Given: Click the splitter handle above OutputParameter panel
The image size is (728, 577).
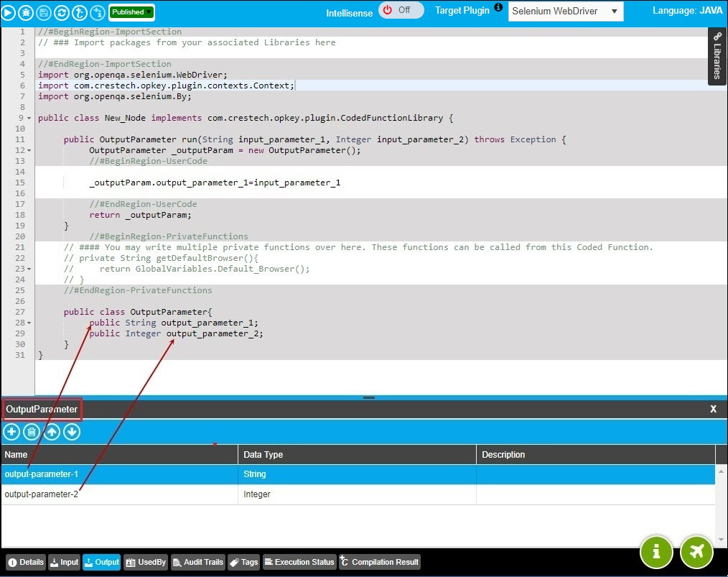Looking at the screenshot, I should tap(369, 397).
